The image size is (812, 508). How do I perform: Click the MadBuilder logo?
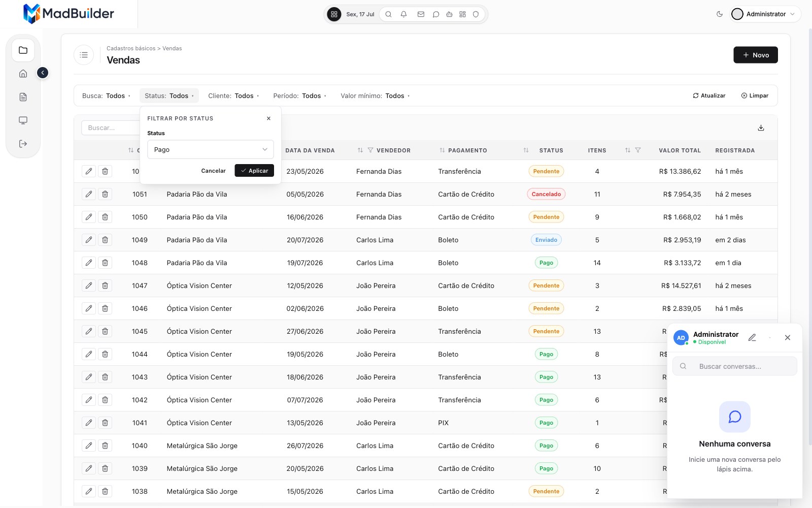tap(69, 14)
